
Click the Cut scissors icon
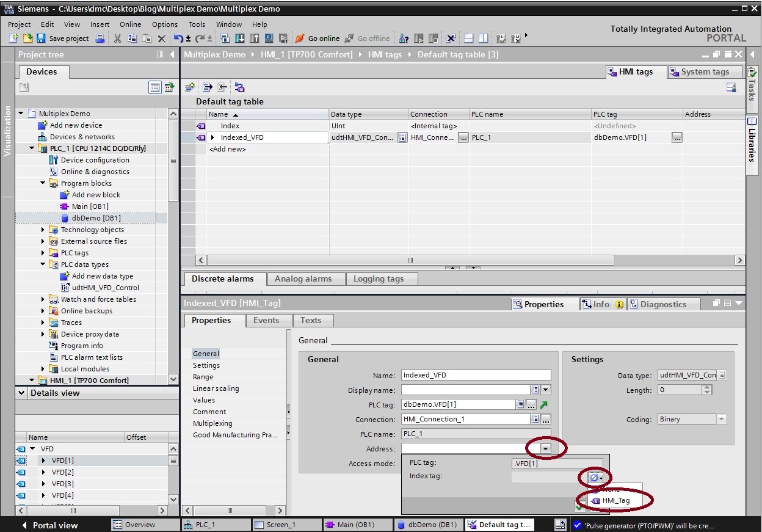click(118, 38)
